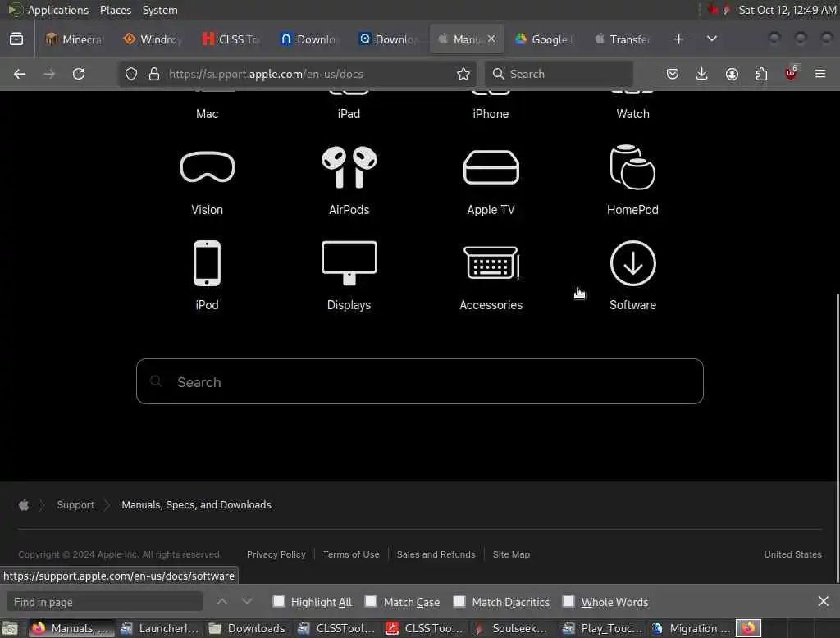
Task: Switch to the Transfer tab
Action: (x=623, y=39)
